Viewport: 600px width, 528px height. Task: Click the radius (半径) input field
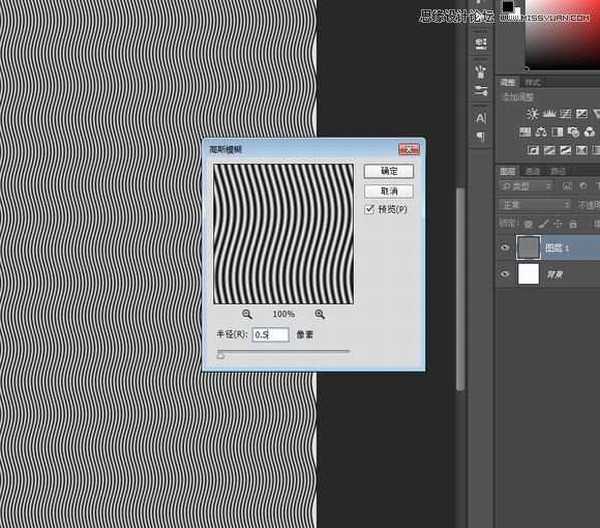pos(271,335)
